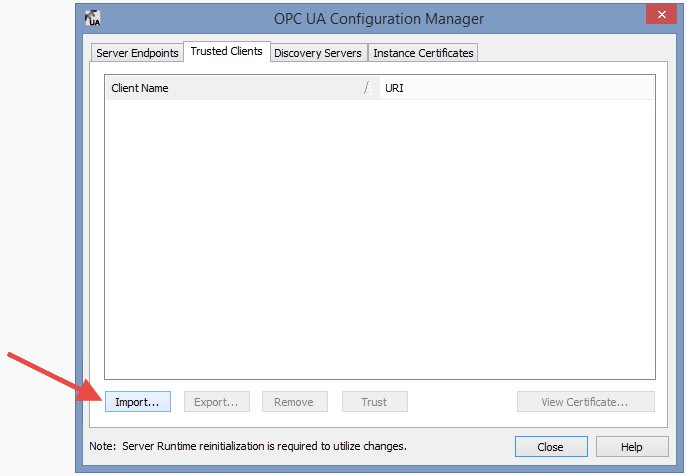687x476 pixels.
Task: Click the Client Name sort arrow indicator
Action: 368,88
